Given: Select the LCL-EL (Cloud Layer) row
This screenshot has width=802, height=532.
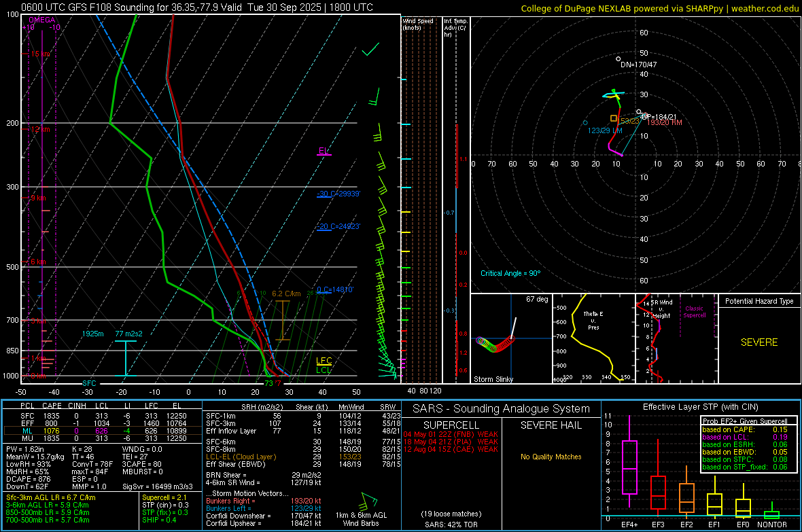Looking at the screenshot, I should pos(303,457).
